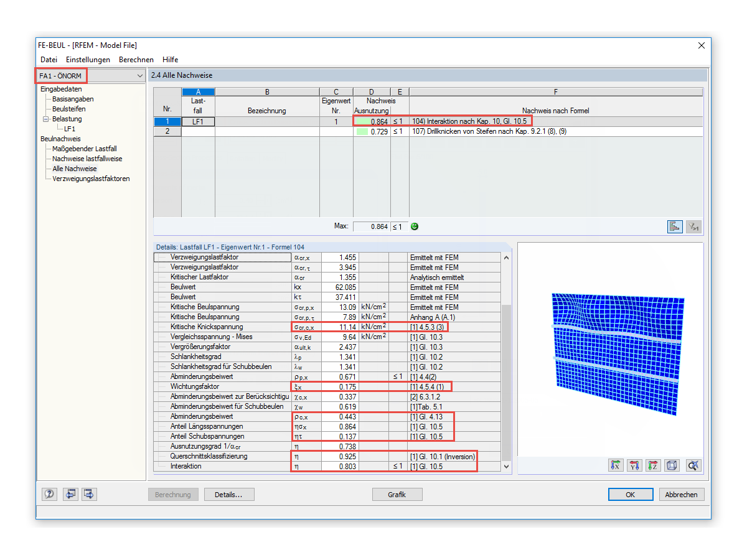Select Beulnachweis tree heading
Screen dimensions: 747x560
tap(60, 139)
